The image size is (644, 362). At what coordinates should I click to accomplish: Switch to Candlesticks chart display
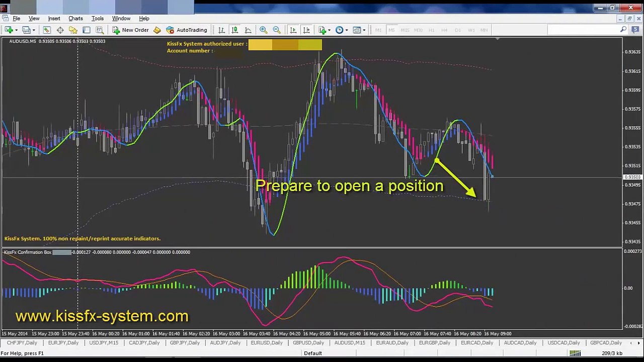[234, 30]
